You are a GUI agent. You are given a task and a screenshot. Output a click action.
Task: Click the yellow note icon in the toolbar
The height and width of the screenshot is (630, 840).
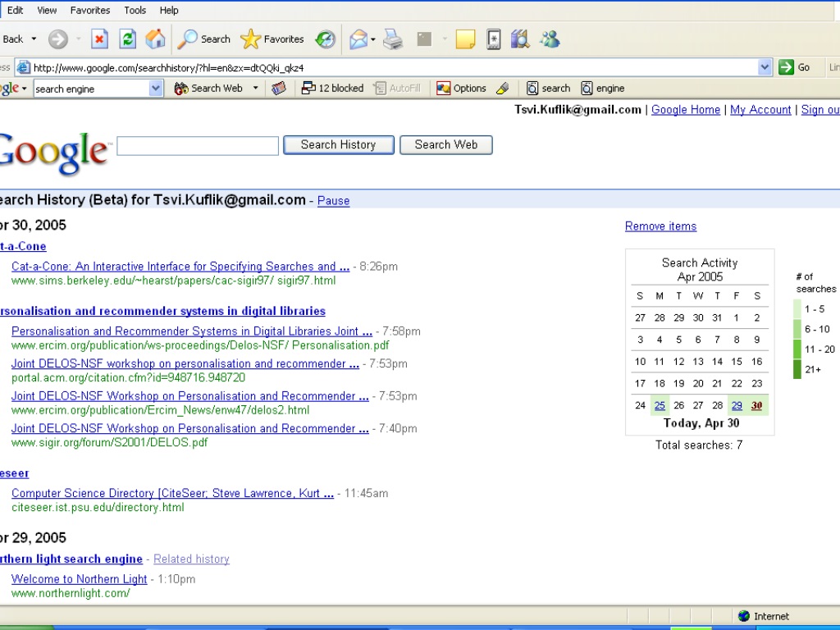pyautogui.click(x=465, y=39)
